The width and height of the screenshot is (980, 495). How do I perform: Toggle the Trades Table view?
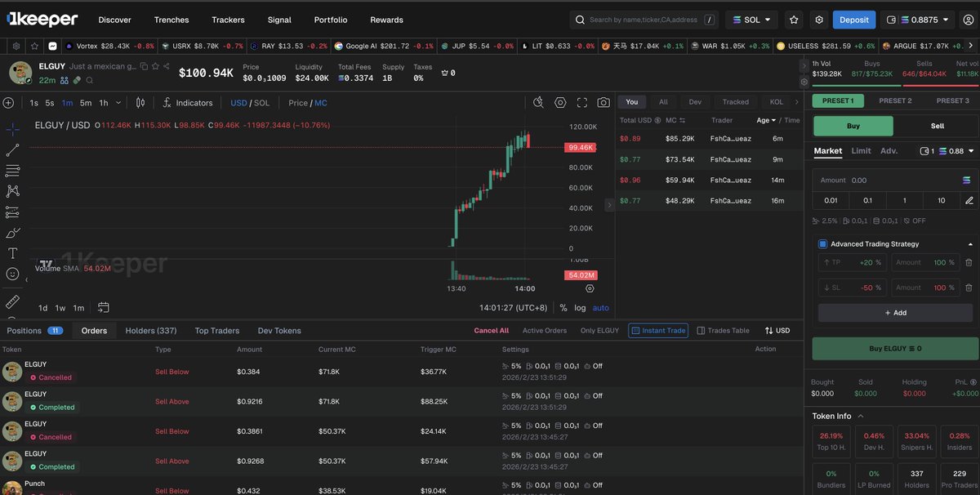coord(724,331)
